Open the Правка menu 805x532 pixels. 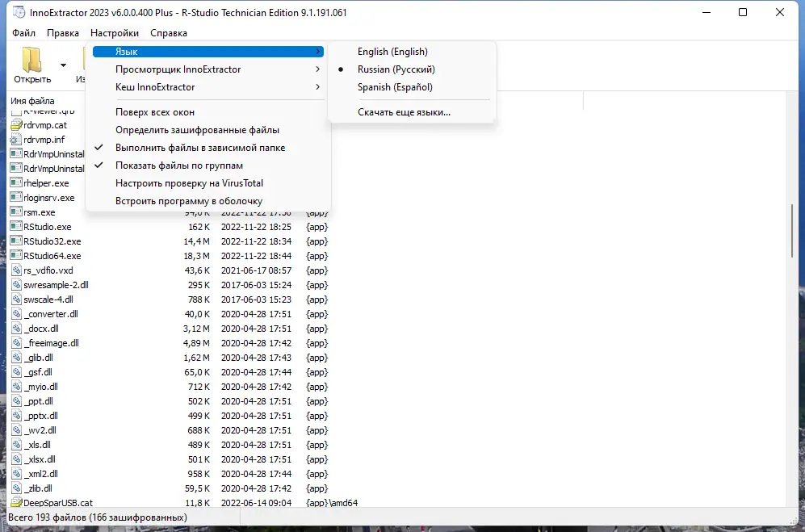coord(63,33)
